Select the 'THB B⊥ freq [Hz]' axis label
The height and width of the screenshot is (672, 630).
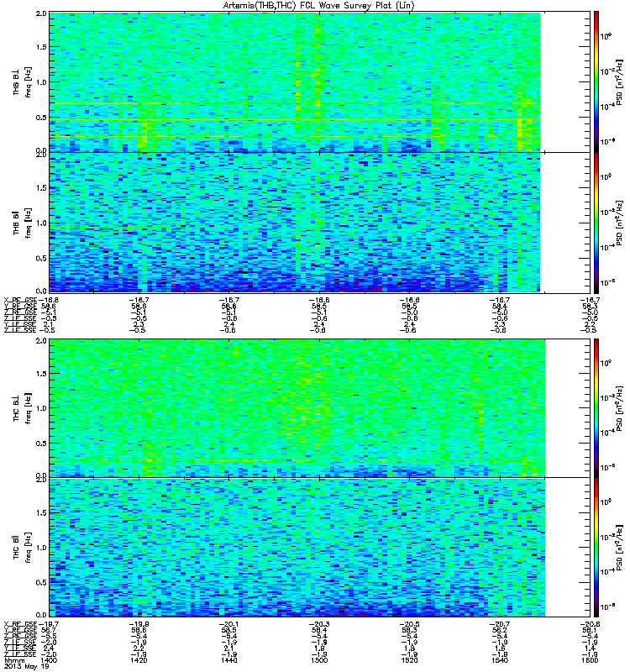[23, 82]
